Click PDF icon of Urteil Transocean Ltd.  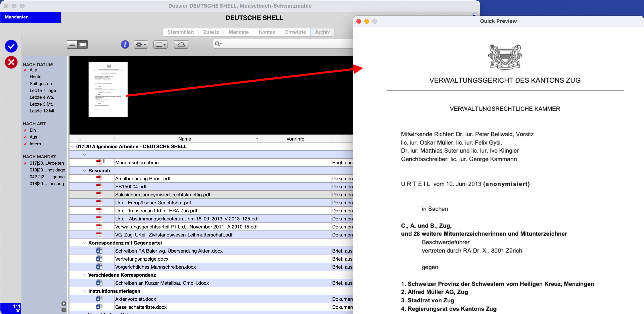point(99,210)
